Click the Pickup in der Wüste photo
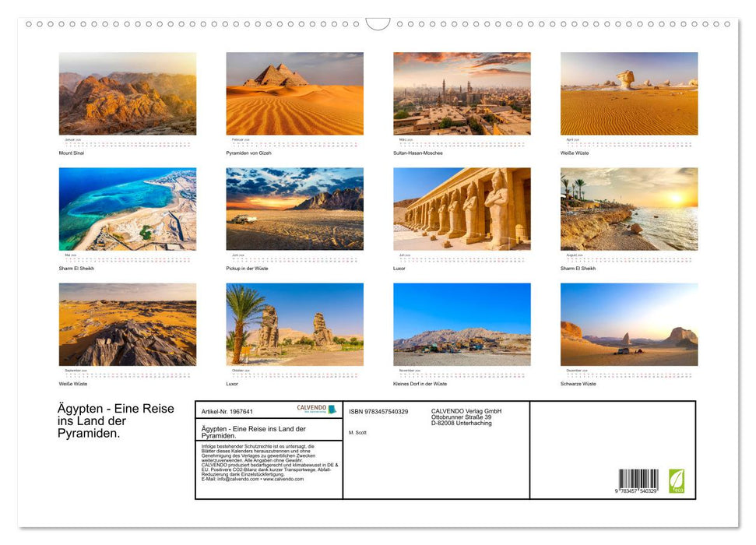The height and width of the screenshot is (545, 756). coord(294,208)
